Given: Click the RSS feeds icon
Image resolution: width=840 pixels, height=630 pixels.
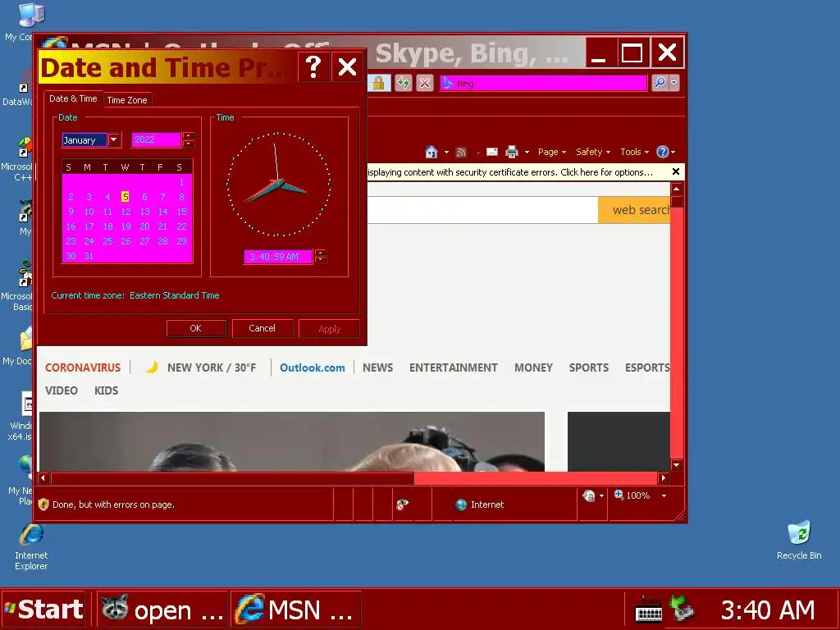Looking at the screenshot, I should (x=461, y=153).
